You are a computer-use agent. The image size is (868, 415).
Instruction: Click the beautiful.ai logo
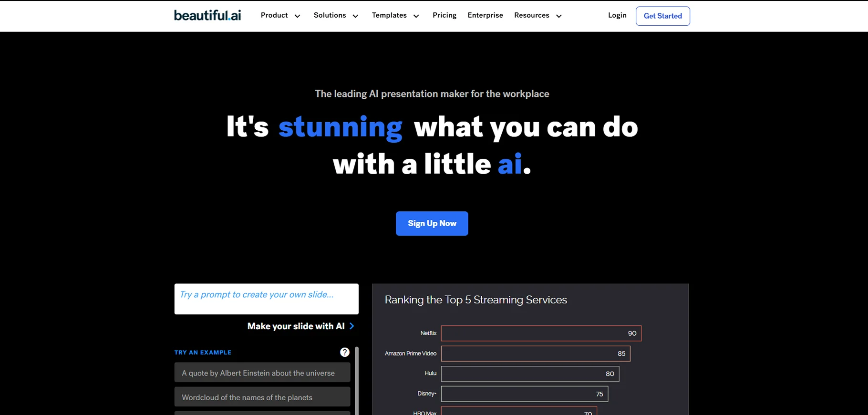[207, 15]
